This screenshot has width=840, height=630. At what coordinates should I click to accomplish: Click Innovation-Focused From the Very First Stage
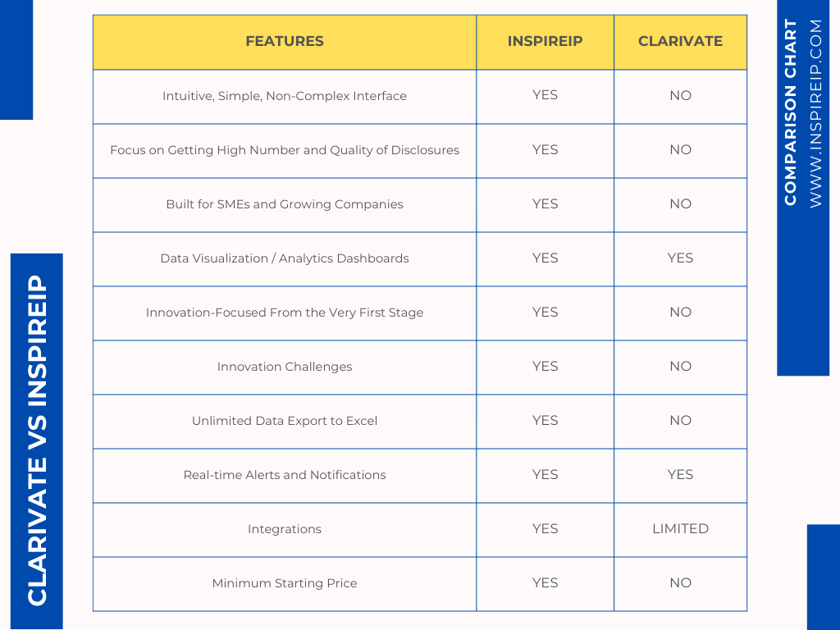pyautogui.click(x=284, y=313)
